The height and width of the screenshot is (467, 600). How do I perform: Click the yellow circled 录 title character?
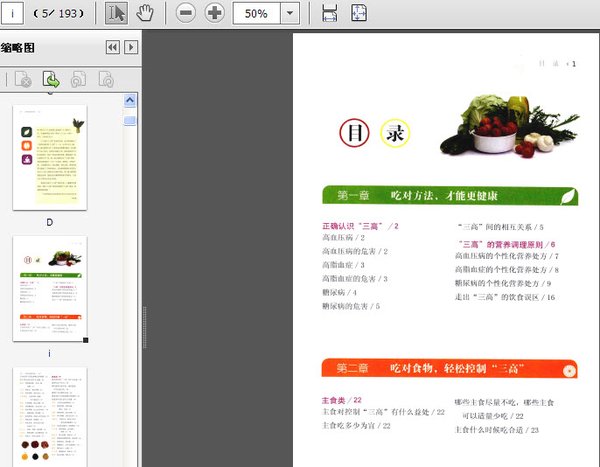point(395,133)
